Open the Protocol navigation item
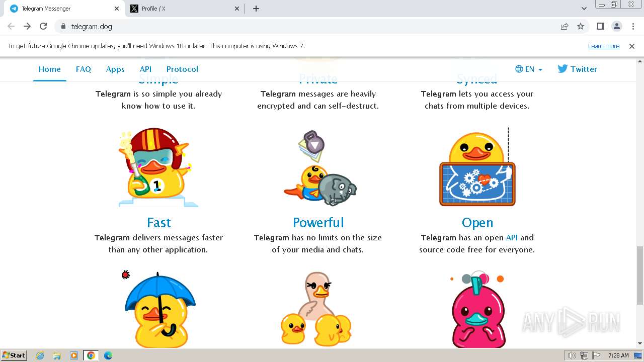This screenshot has height=362, width=644. pyautogui.click(x=182, y=69)
